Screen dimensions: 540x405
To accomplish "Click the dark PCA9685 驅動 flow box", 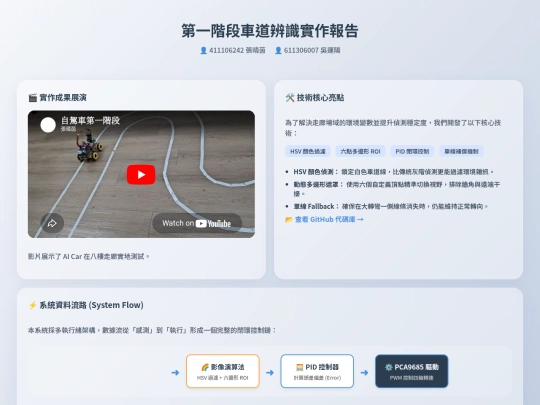I will tap(412, 371).
